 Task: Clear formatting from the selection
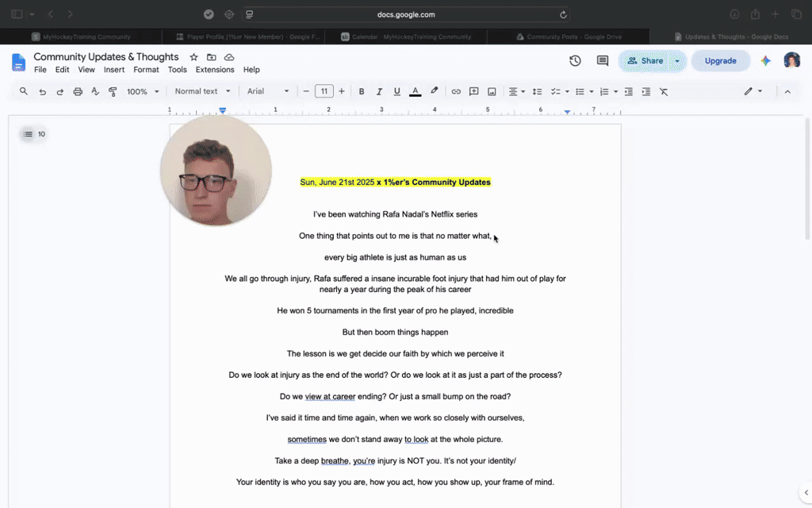[664, 92]
